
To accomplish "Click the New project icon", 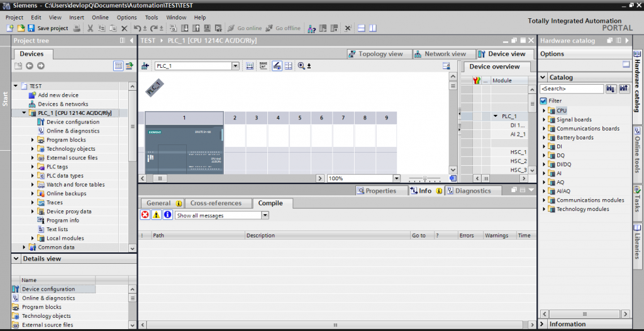I will [x=10, y=28].
